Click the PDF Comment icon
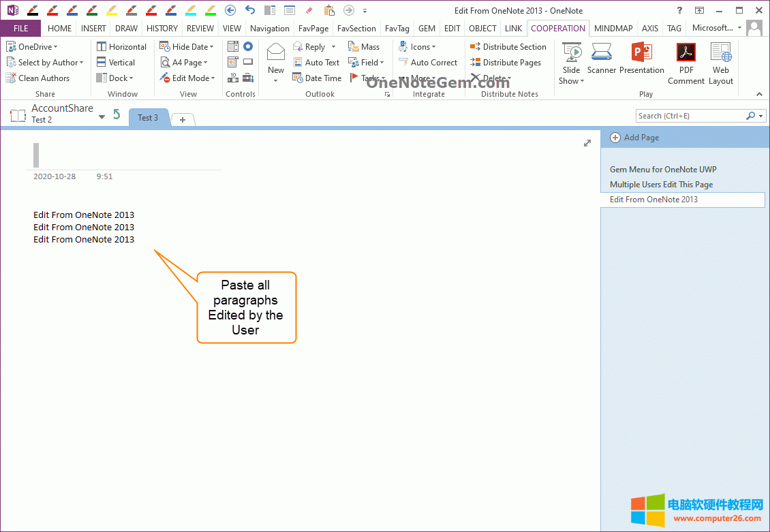The height and width of the screenshot is (532, 770). 686,64
